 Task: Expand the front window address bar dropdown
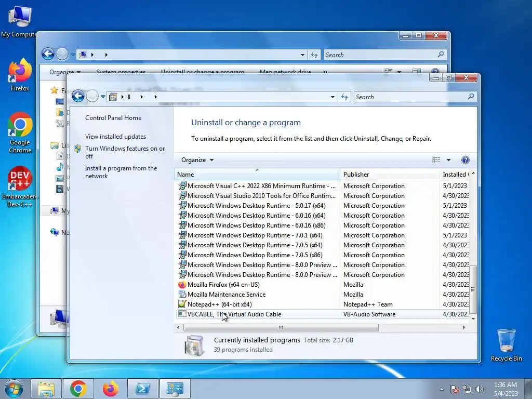(332, 97)
